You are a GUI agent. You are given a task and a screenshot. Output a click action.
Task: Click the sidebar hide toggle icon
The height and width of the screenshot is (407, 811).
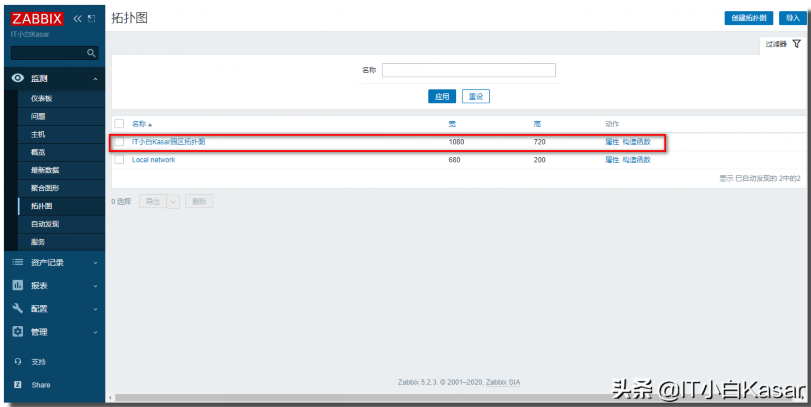point(92,19)
